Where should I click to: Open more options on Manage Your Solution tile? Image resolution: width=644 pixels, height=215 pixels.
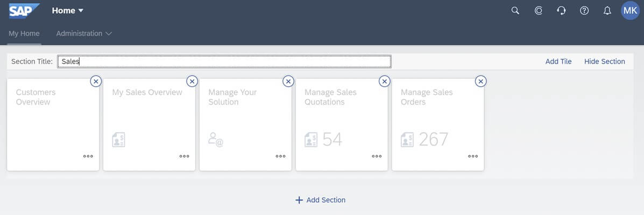click(x=280, y=156)
